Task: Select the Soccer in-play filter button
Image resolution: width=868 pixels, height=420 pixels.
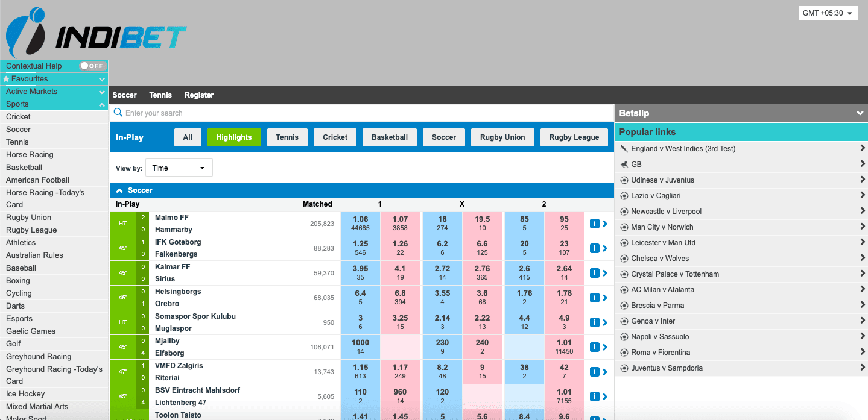Action: click(x=444, y=137)
